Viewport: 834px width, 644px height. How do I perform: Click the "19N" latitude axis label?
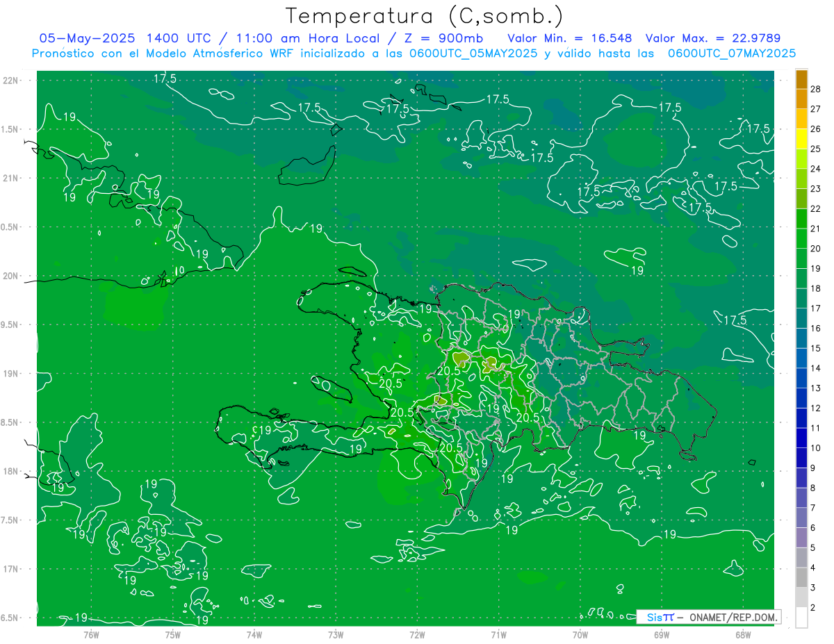pos(10,374)
